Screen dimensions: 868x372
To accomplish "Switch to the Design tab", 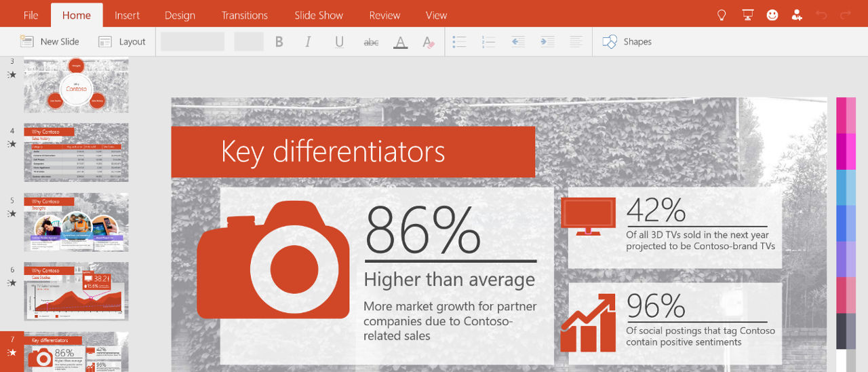I will click(x=180, y=15).
